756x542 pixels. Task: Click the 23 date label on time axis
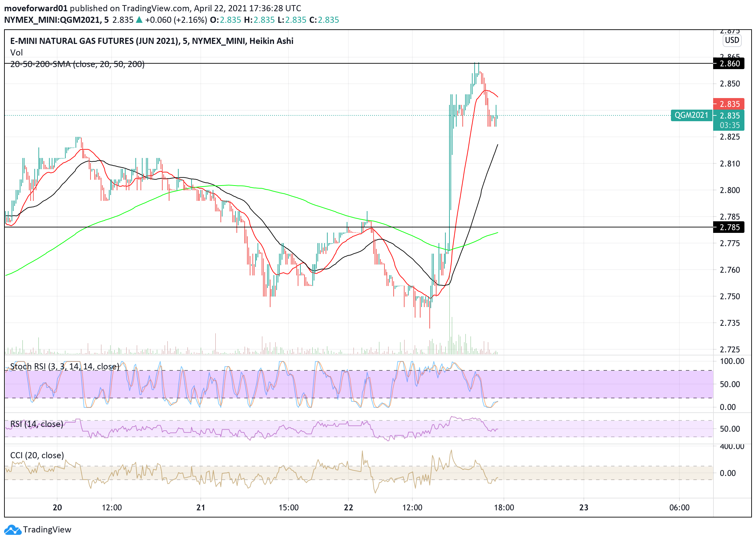tap(584, 508)
